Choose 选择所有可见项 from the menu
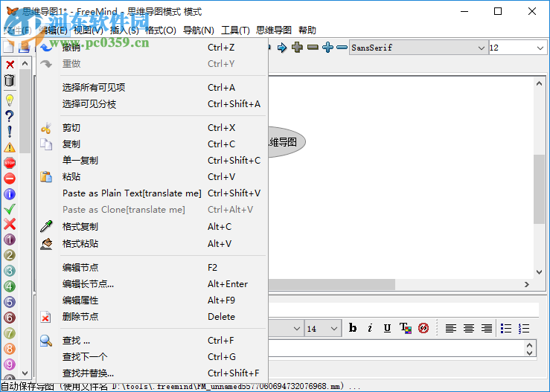 pos(153,87)
